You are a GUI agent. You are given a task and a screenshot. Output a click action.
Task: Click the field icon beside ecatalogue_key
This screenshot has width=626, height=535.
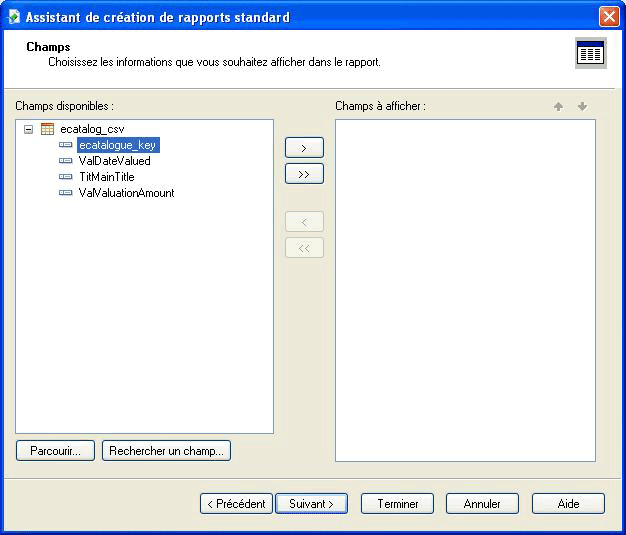(x=66, y=145)
